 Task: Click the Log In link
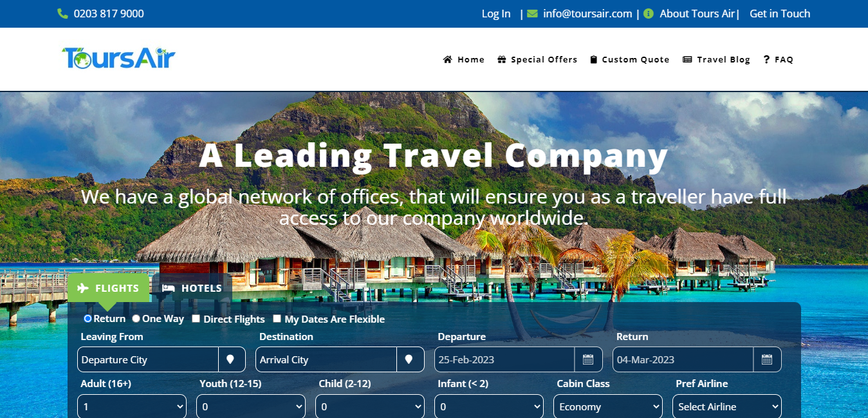[x=496, y=14]
